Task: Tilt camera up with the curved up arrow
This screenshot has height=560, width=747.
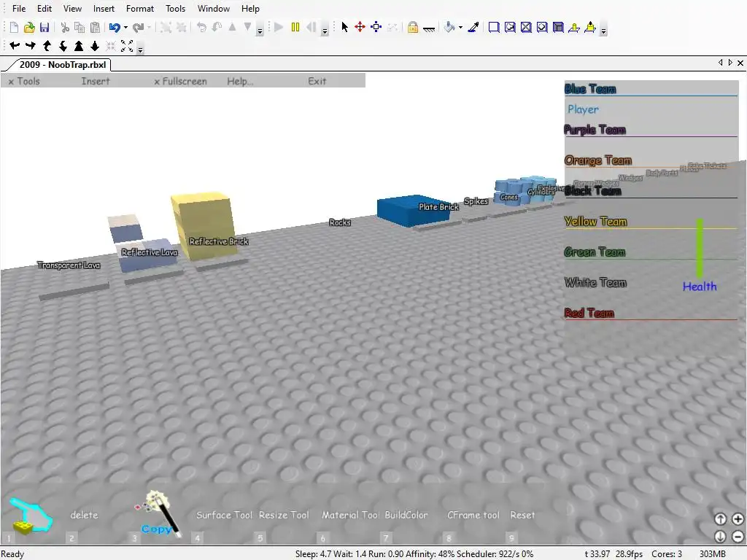Action: pos(47,46)
